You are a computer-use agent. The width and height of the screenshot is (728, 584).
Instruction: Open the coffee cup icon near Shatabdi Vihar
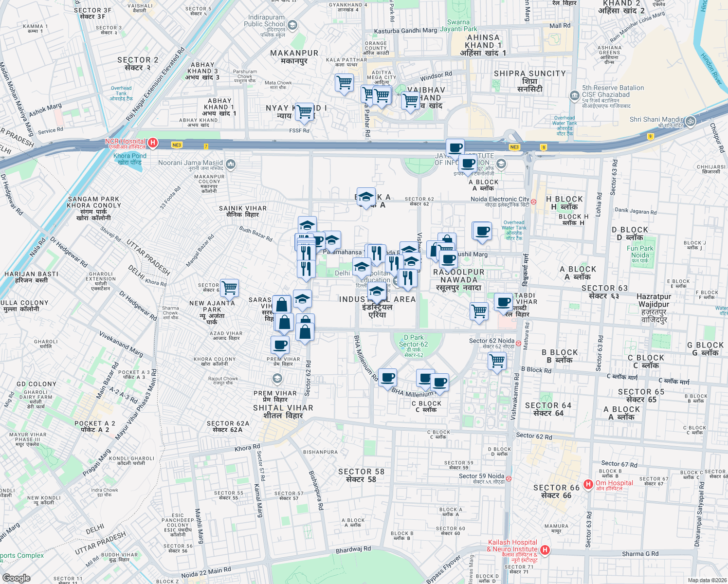[503, 303]
